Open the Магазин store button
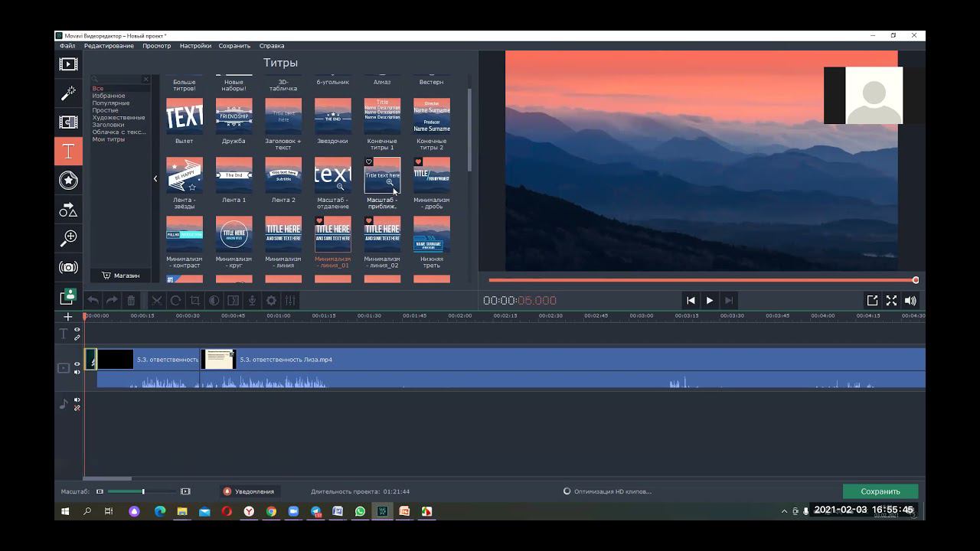The height and width of the screenshot is (551, 980). [x=121, y=275]
